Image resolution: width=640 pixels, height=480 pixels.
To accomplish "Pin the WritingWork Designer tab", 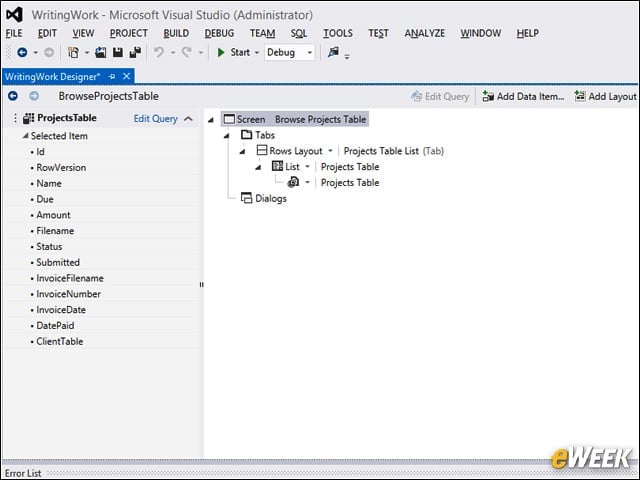I will click(x=112, y=76).
